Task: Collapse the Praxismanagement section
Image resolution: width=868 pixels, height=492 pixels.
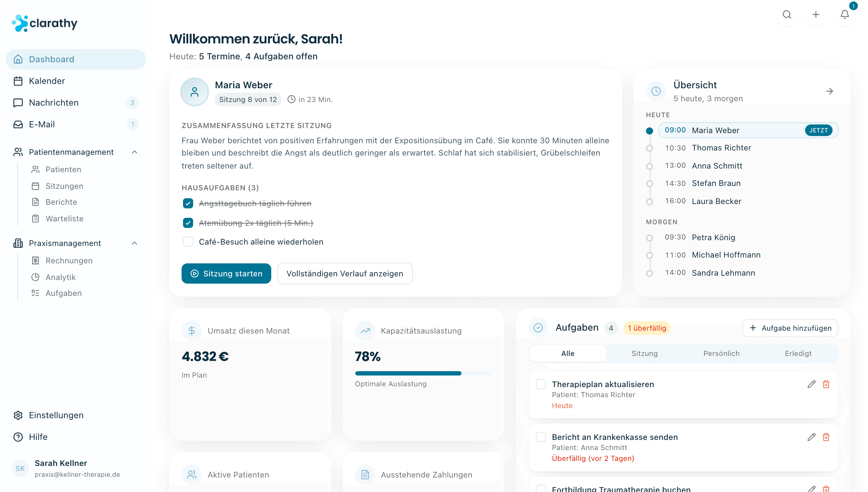Action: point(135,243)
